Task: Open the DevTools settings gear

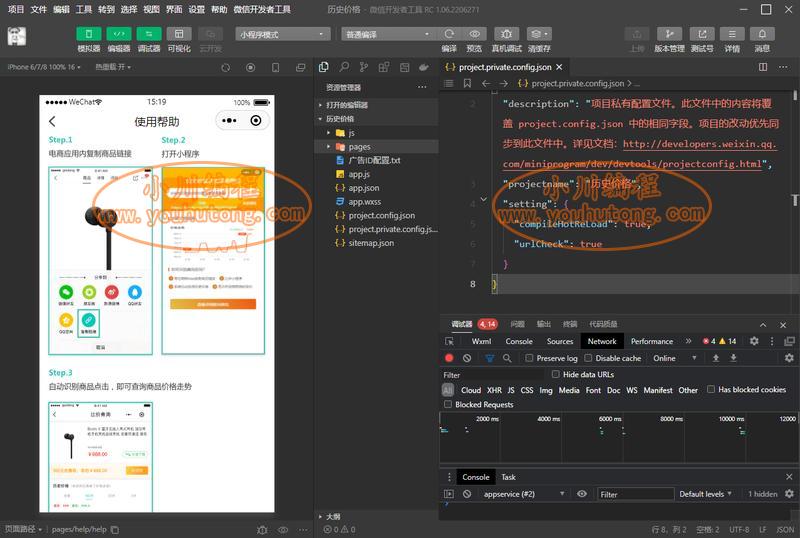Action: 754,341
